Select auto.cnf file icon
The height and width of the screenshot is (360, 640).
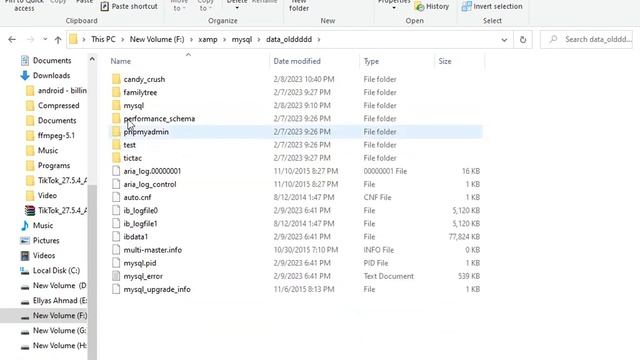pos(116,197)
